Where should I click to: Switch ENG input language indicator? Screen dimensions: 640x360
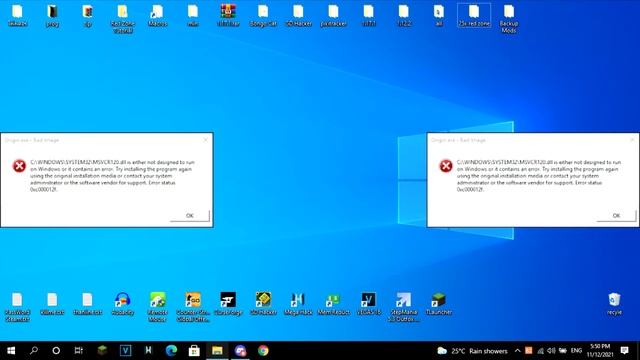click(x=576, y=351)
